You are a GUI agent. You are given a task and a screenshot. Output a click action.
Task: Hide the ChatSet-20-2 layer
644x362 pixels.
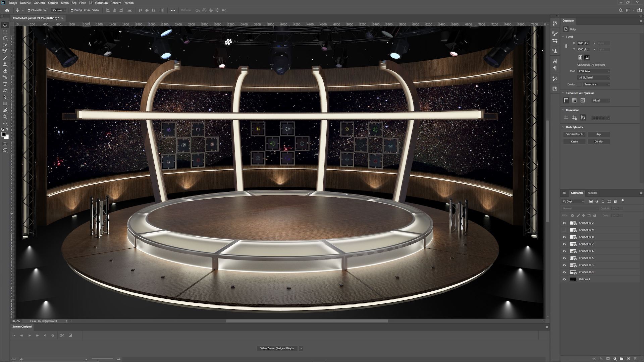564,223
